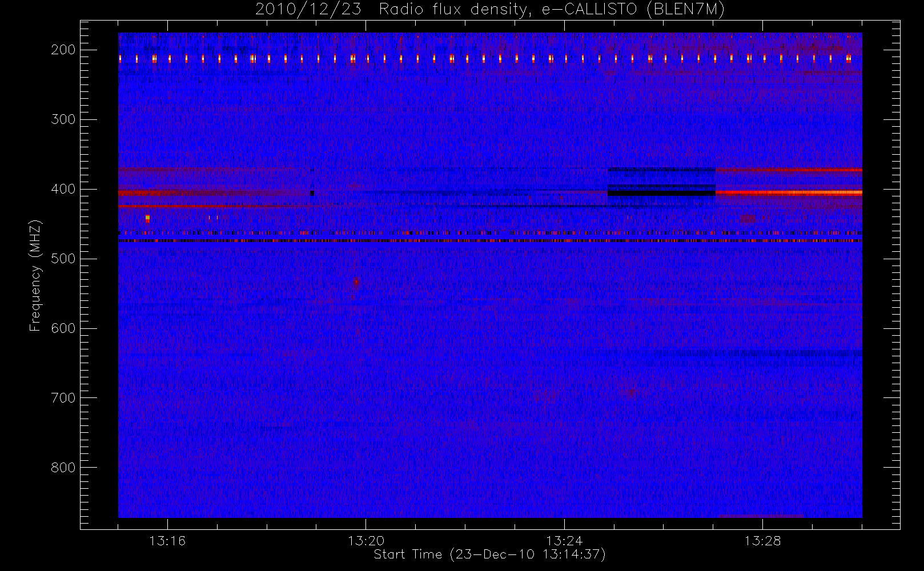924x571 pixels.
Task: Click the "Frequency (MHZ)" axis label
Action: coord(35,275)
